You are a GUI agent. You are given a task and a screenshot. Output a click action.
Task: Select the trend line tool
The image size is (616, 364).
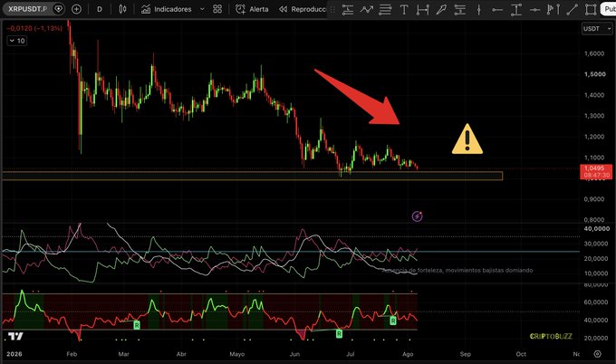[x=572, y=9]
